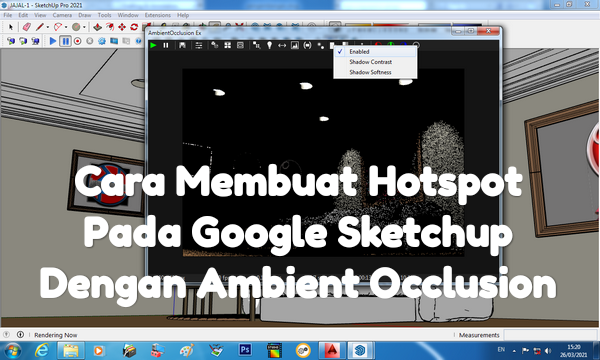Switch to SketchUp on the taskbar

360,350
